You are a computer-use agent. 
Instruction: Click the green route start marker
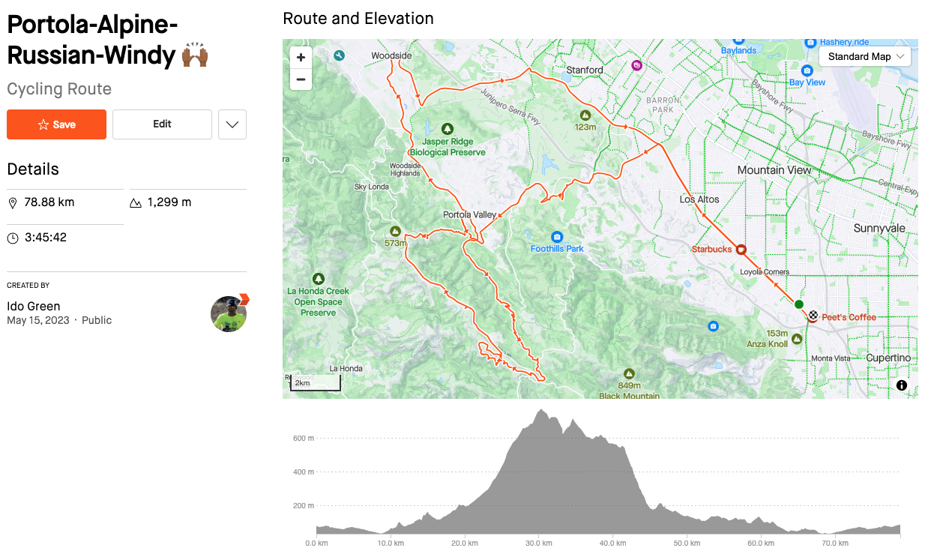pos(798,304)
